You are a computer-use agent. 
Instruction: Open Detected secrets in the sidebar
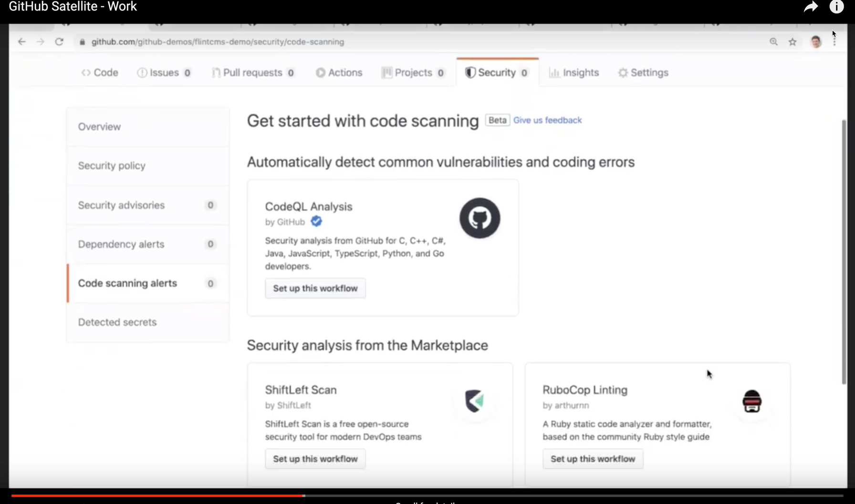point(148,322)
